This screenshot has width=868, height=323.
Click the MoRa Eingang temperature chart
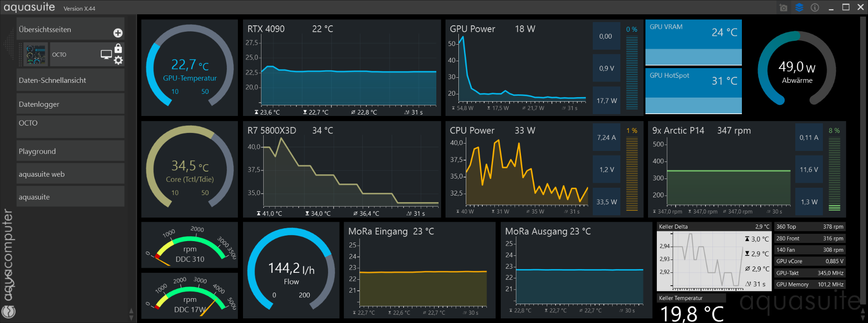(420, 270)
